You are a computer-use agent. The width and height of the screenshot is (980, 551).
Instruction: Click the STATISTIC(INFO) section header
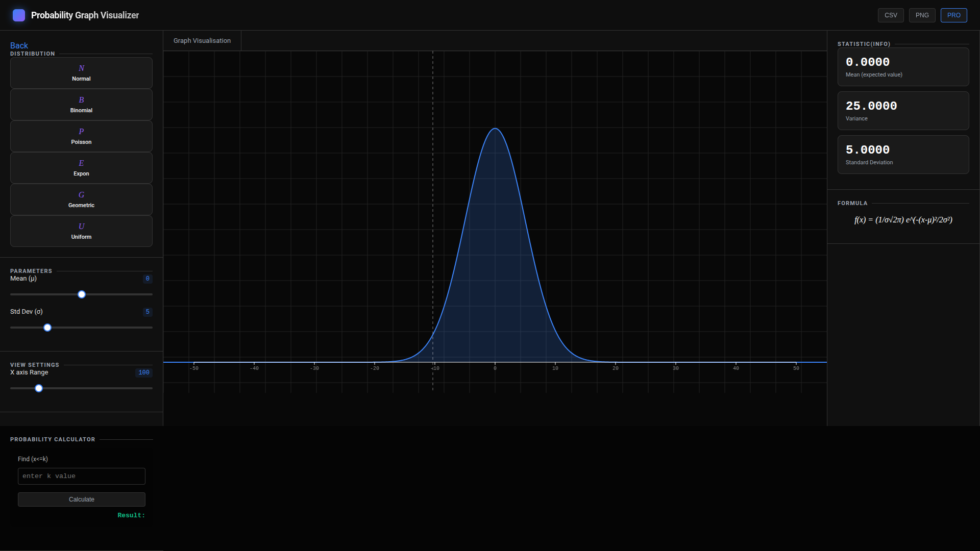pos(864,44)
